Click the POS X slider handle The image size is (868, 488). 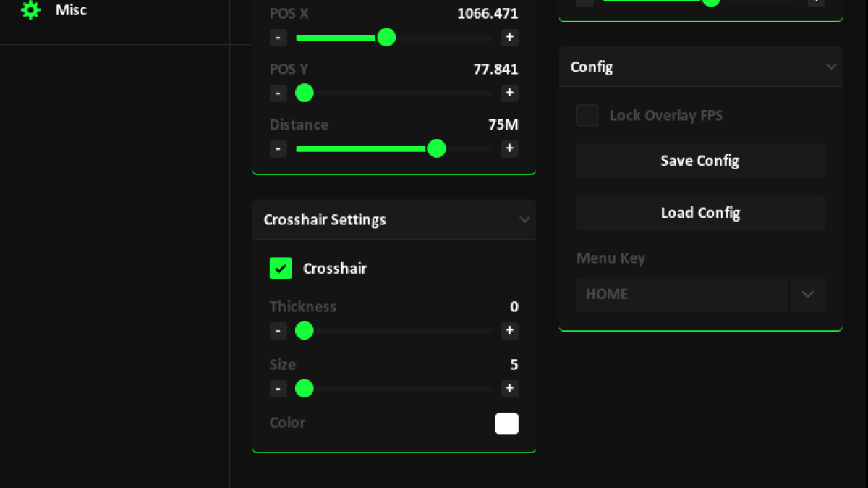click(387, 37)
